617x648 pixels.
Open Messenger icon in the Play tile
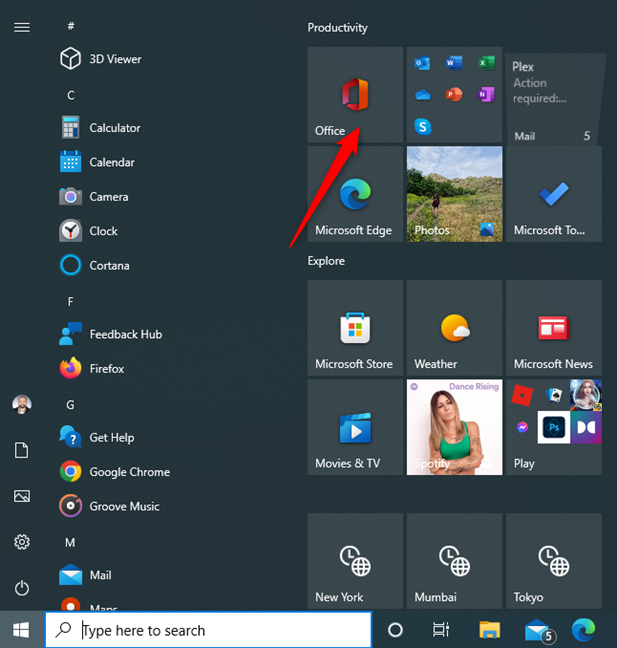pyautogui.click(x=522, y=427)
